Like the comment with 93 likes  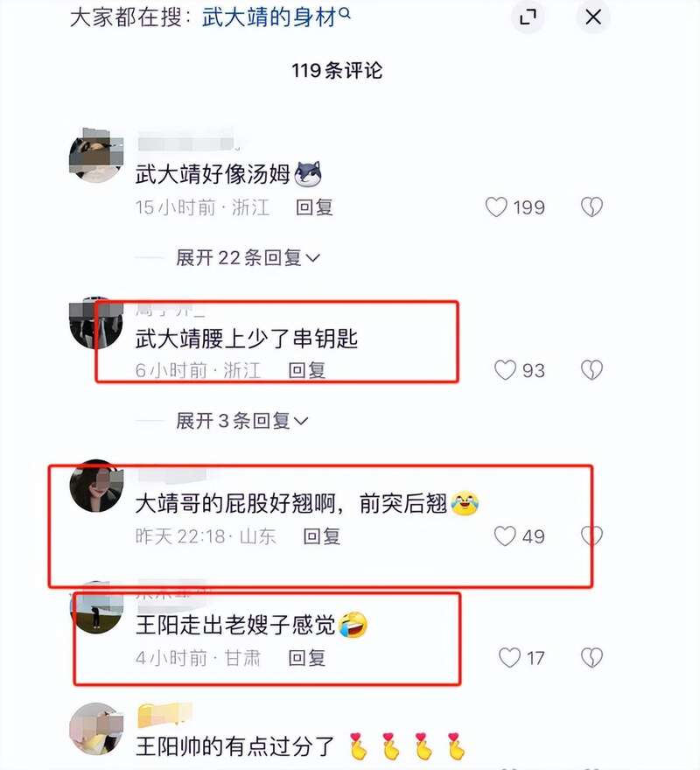[x=505, y=370]
